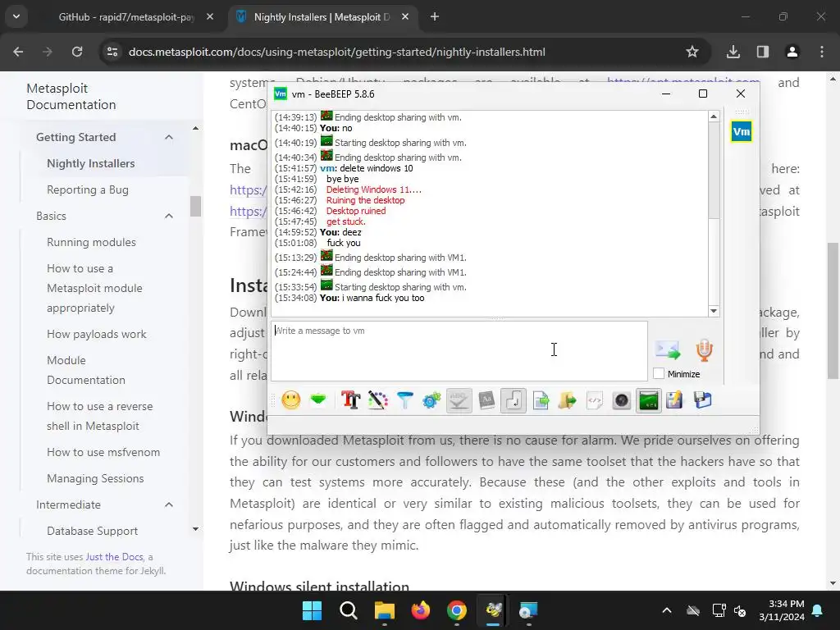This screenshot has width=840, height=630.
Task: Open Managing Sessions sidebar item
Action: [95, 478]
